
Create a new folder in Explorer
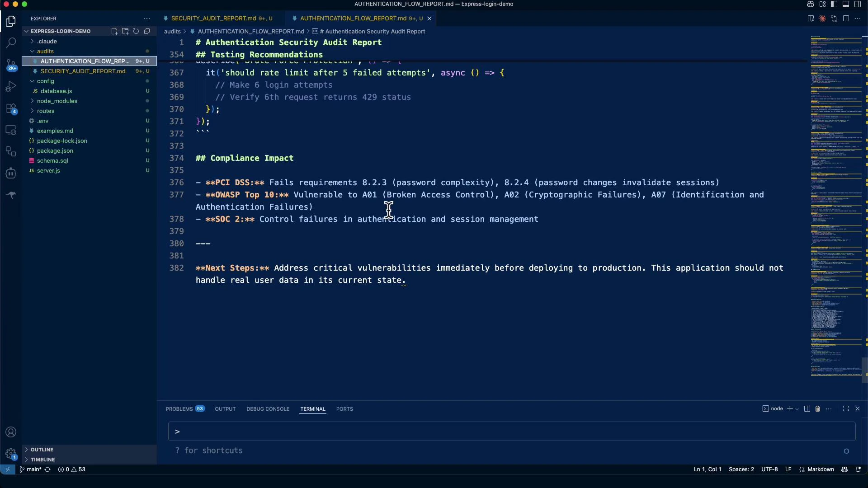click(x=125, y=31)
